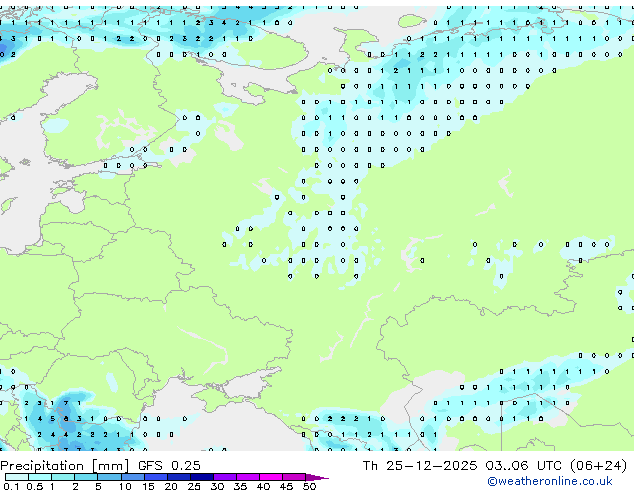Click the 'GFS 0.25' model label
Image resolution: width=634 pixels, height=490 pixels.
(x=169, y=466)
